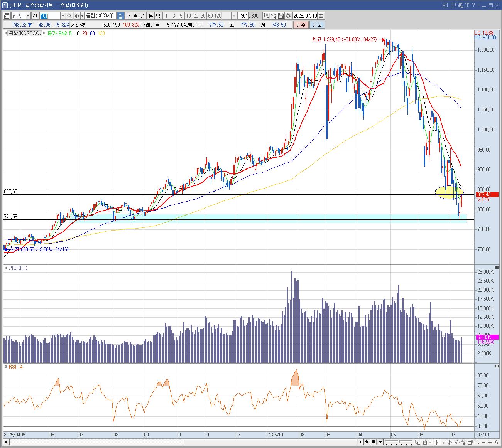The height and width of the screenshot is (448, 502).
Task: Select the 분 (minute) chart tab
Action: [x=150, y=16]
